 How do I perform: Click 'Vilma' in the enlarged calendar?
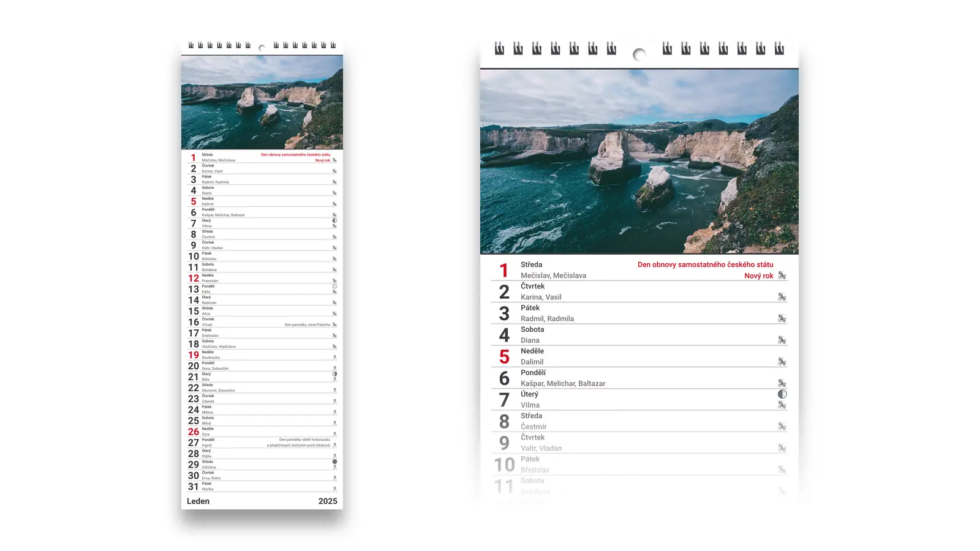tap(530, 405)
